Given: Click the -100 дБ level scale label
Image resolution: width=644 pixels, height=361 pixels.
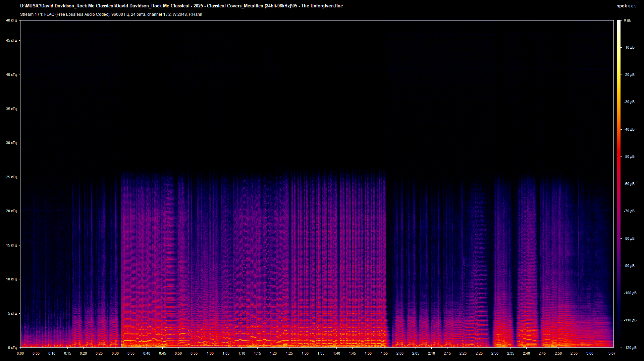Looking at the screenshot, I should (630, 293).
